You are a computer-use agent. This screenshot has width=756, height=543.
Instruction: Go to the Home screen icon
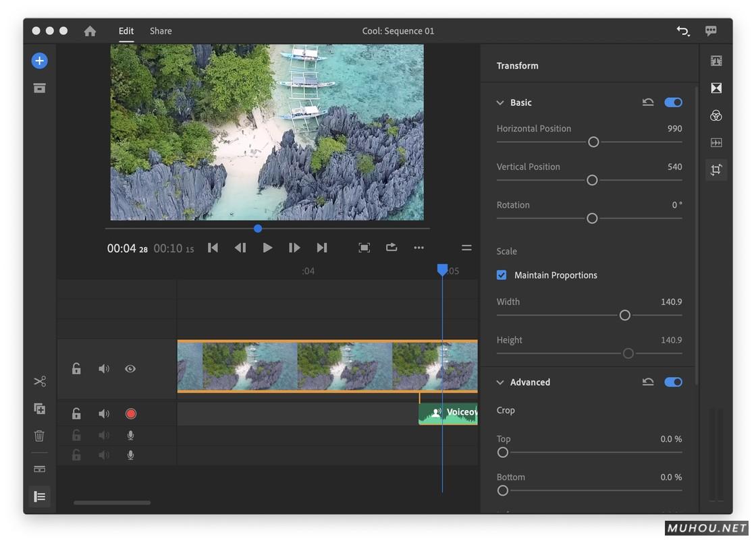tap(90, 31)
